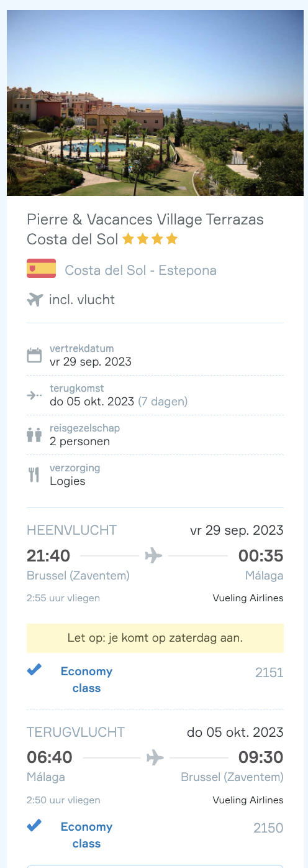Select the outbound Economy class checkmark
Viewport: 308px width, 868px height.
pyautogui.click(x=34, y=670)
